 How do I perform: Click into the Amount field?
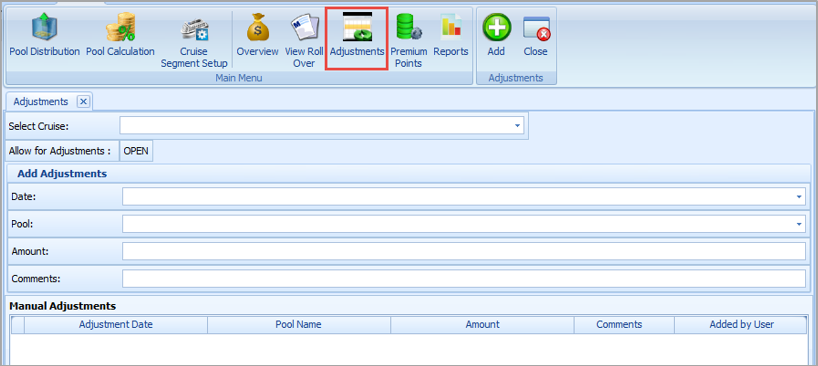464,251
